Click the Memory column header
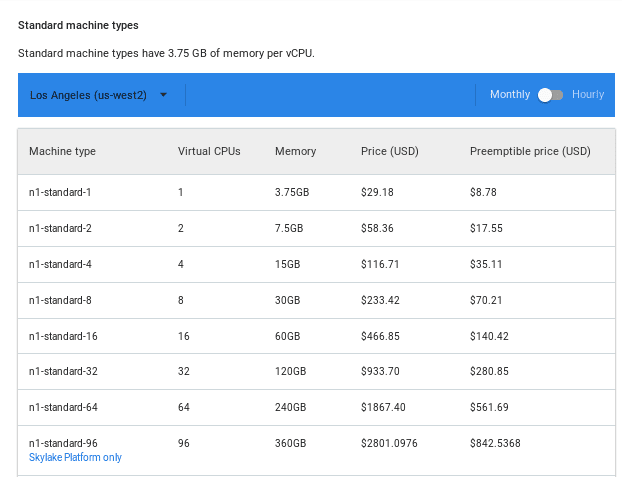 pos(295,152)
